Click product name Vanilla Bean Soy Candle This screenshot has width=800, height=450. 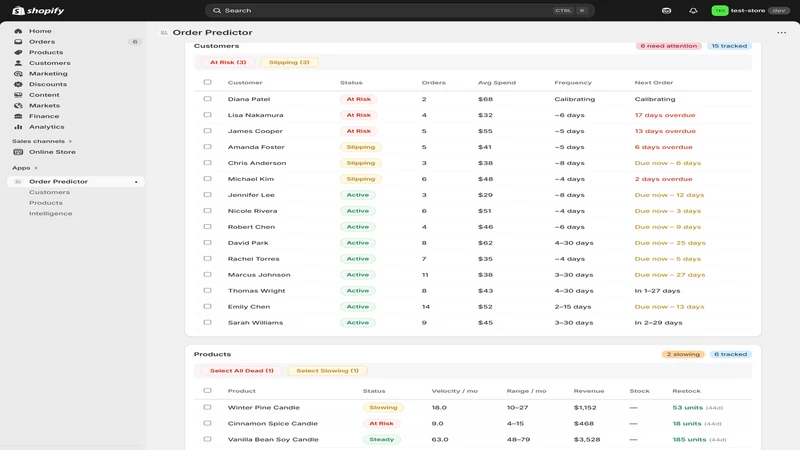coord(273,439)
